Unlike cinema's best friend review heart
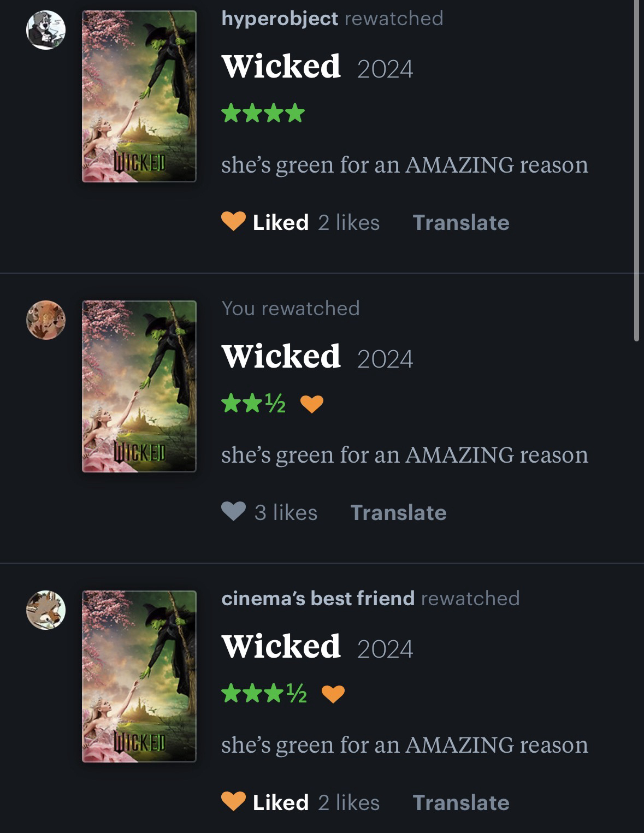The image size is (644, 833). [x=233, y=802]
